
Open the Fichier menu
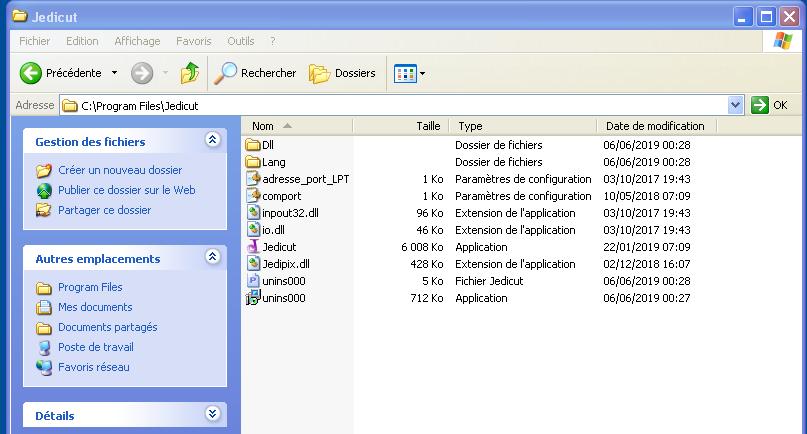click(34, 41)
